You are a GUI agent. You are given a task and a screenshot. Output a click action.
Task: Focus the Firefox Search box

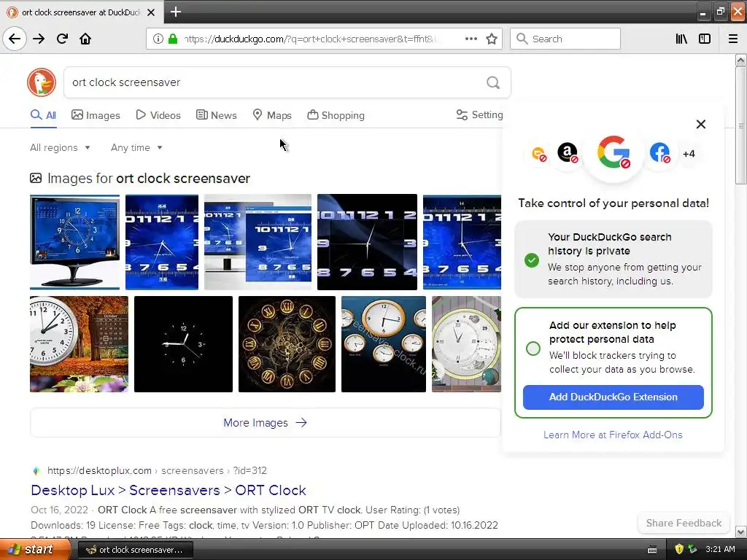[565, 39]
